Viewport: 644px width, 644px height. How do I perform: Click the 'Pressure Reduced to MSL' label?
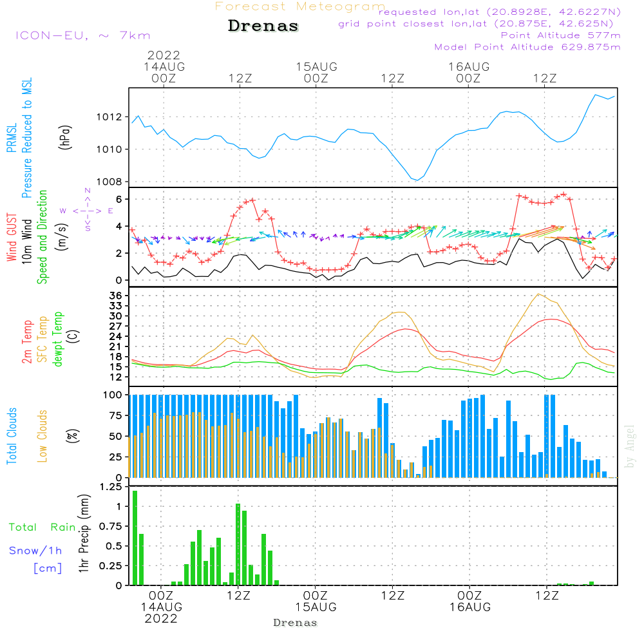coord(26,138)
